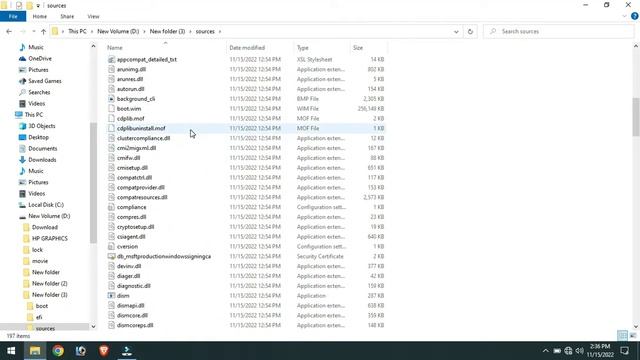Select file name dismcoreps.dll

[x=135, y=325]
